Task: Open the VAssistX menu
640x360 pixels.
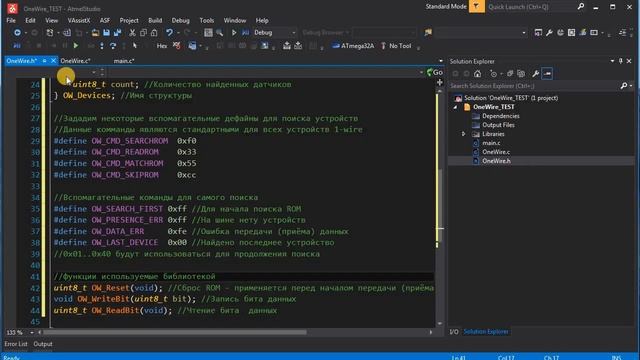Action: click(78, 20)
